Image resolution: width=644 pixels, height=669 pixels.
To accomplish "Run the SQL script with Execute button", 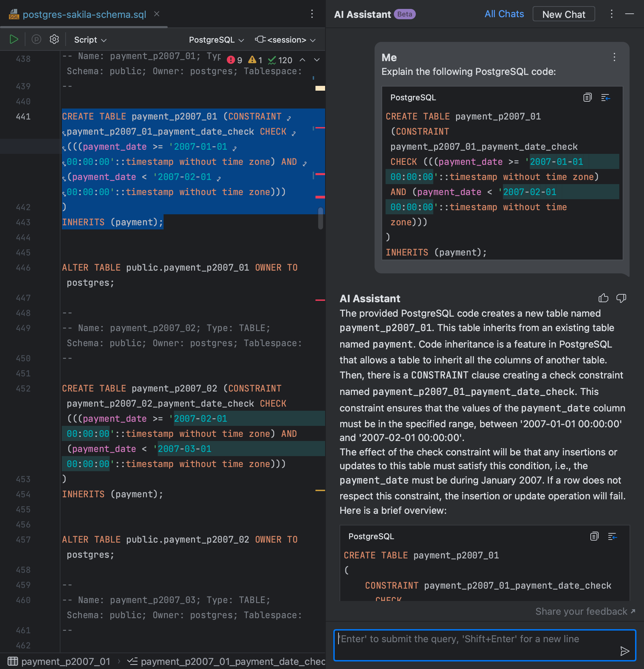I will point(14,39).
